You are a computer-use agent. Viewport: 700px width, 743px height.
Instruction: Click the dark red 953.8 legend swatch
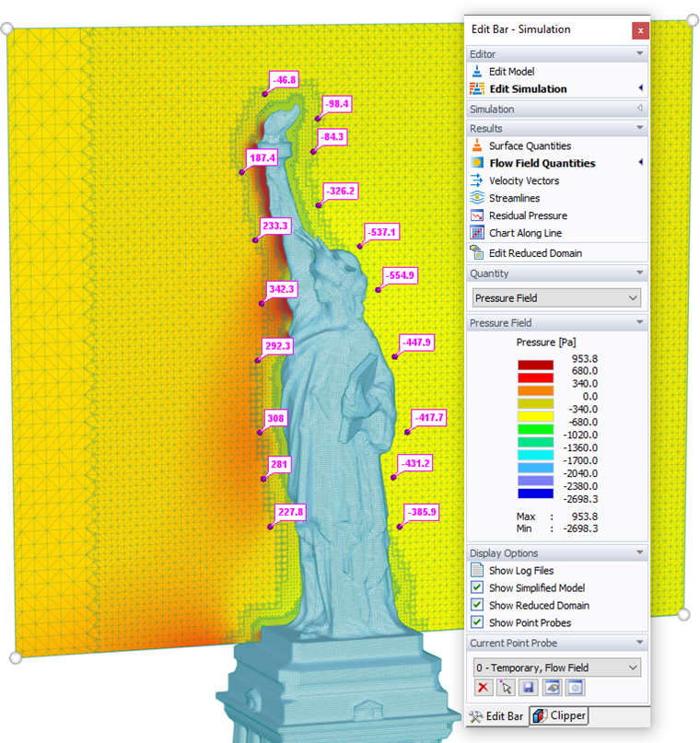click(535, 365)
